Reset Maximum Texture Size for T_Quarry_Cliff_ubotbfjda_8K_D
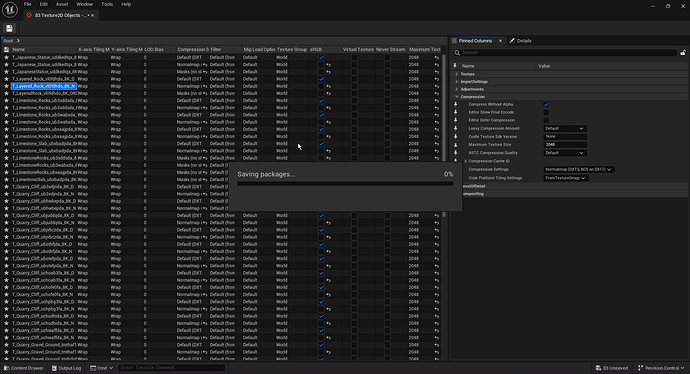This screenshot has width=690, height=374. [x=437, y=244]
